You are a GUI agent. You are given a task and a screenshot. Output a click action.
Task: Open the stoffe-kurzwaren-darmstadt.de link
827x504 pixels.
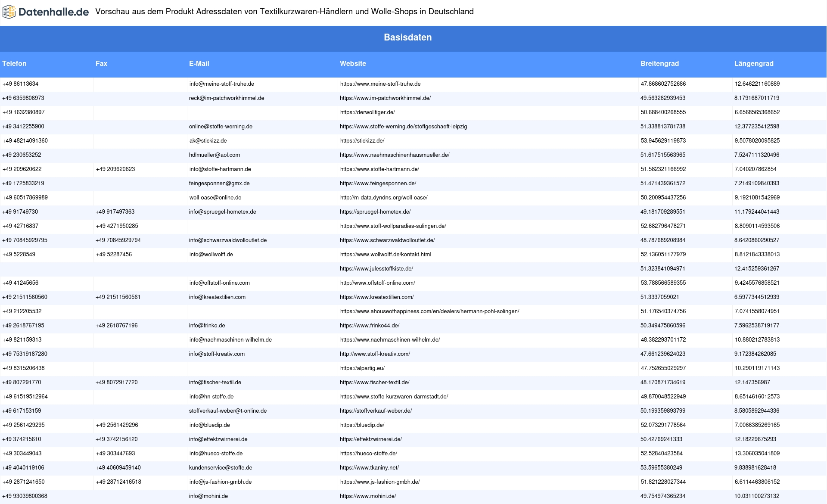(x=394, y=397)
